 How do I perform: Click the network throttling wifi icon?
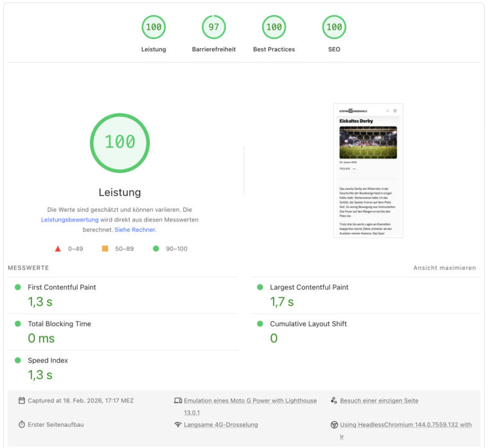[x=178, y=424]
